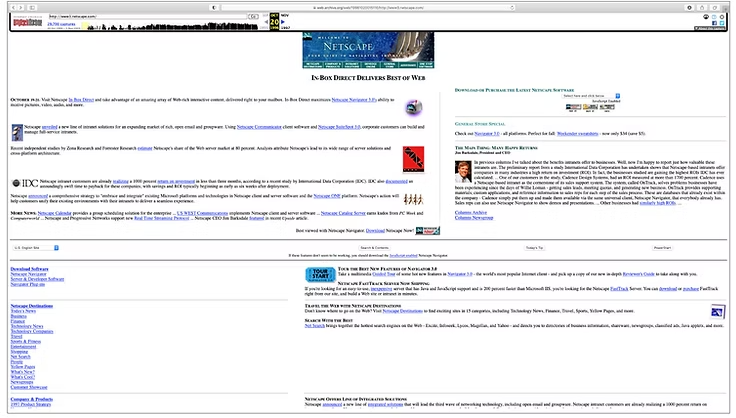The width and height of the screenshot is (736, 418).
Task: Click the PowerStart button
Action: click(x=662, y=248)
